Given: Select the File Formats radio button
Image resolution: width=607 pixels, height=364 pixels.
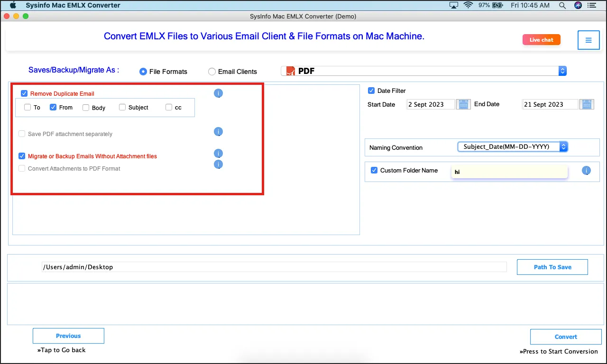Looking at the screenshot, I should point(143,72).
